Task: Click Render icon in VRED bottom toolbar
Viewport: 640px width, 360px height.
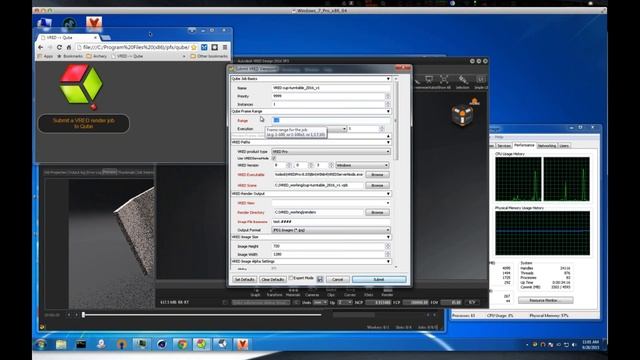Action: 387,292
